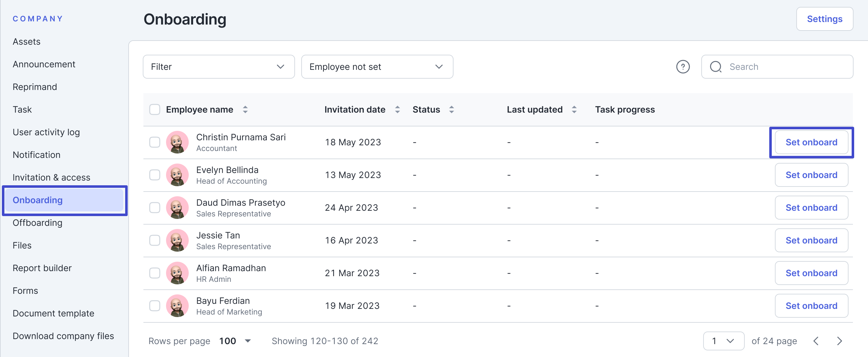Open Offboarding in the sidebar
Screen dimensions: 868x357
[37, 223]
